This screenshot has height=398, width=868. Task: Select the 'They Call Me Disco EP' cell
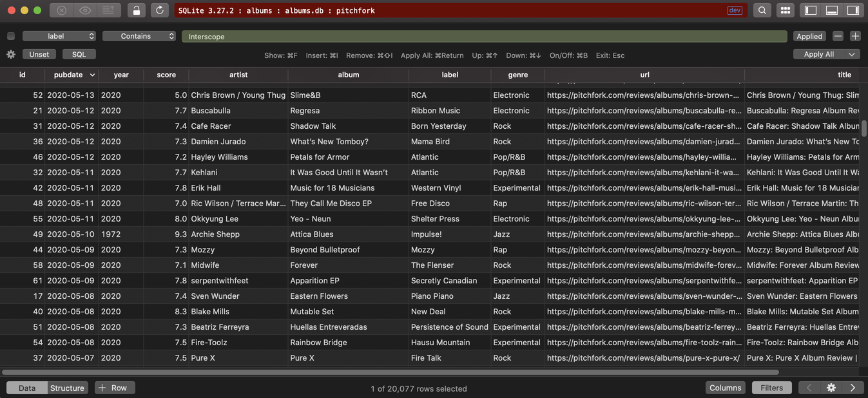click(349, 203)
